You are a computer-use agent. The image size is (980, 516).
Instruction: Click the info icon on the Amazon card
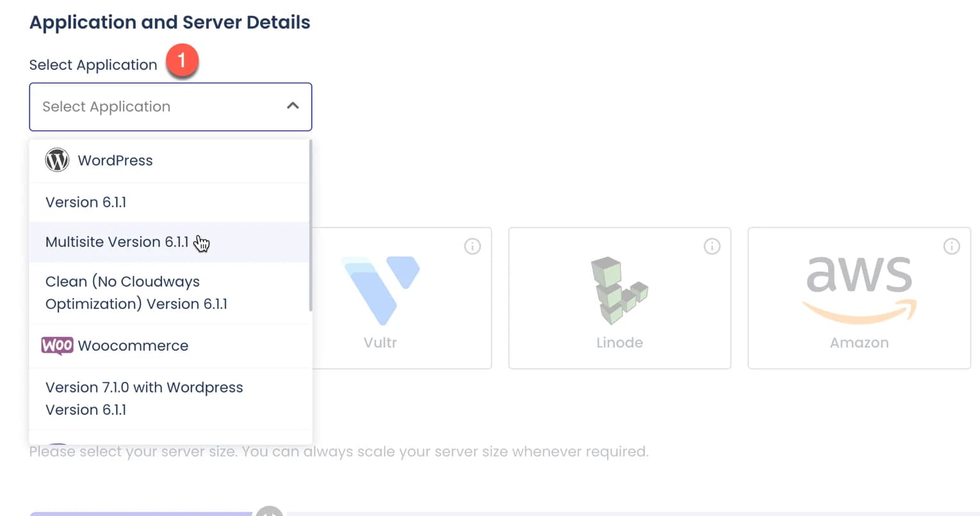(951, 246)
